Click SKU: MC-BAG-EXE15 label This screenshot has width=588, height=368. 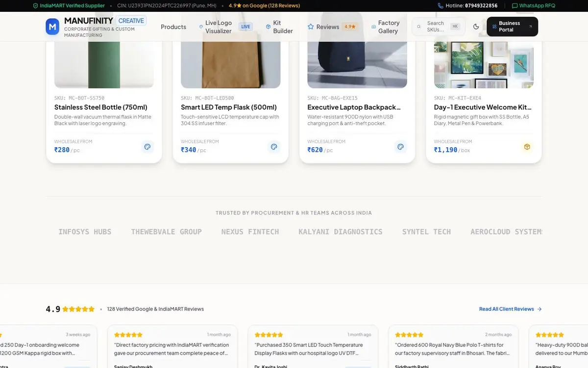333,98
